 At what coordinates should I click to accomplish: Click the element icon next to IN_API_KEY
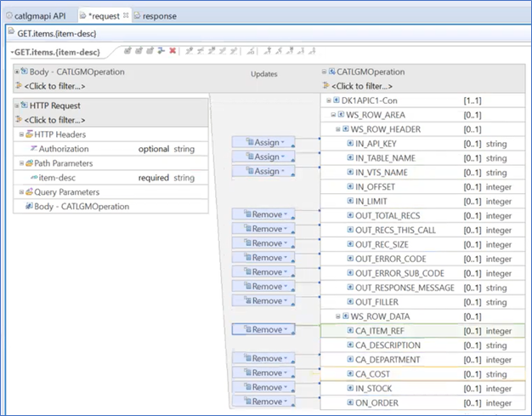350,143
